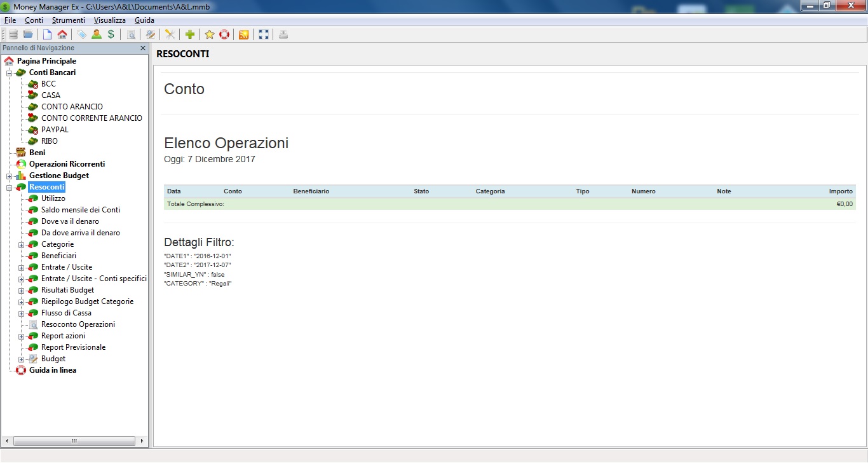Open MMEX news via RSS icon
Viewport: 868px width, 463px height.
pyautogui.click(x=243, y=34)
